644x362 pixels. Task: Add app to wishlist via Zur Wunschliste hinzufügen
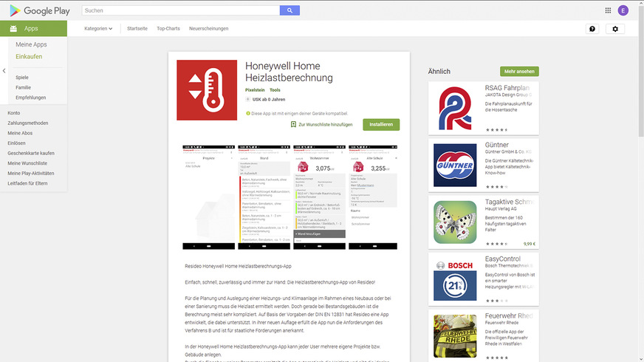click(321, 125)
